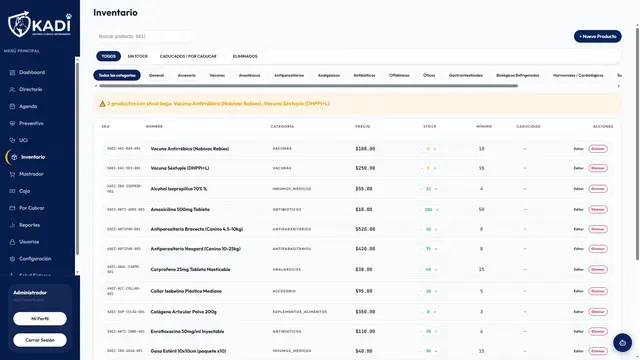This screenshot has height=360, width=640.
Task: Click + Nuevo Producto button
Action: [x=598, y=36]
